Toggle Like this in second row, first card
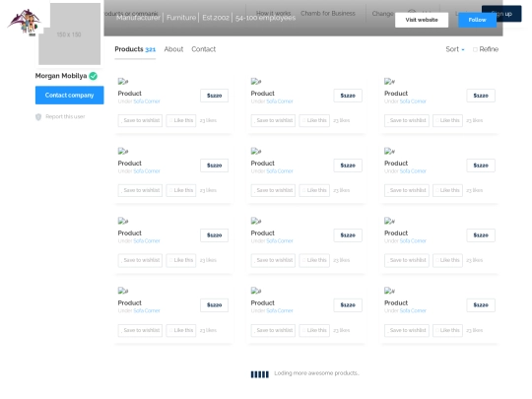The height and width of the screenshot is (399, 532). (181, 190)
